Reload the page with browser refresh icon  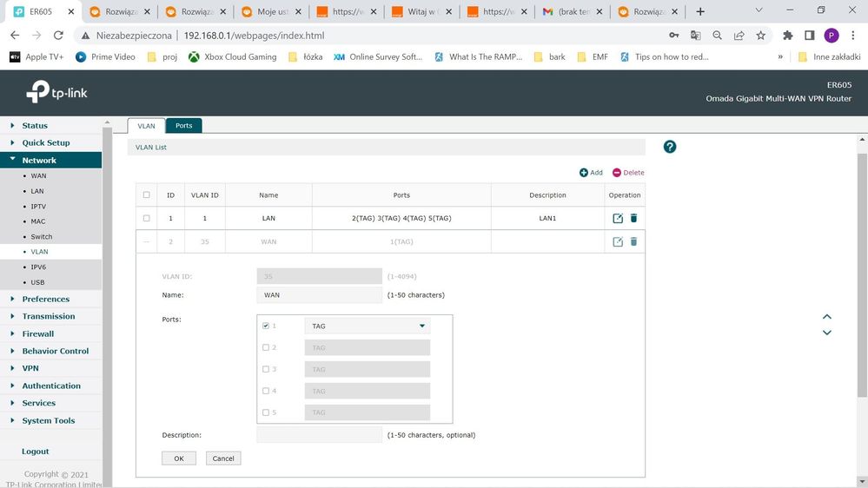[x=58, y=36]
